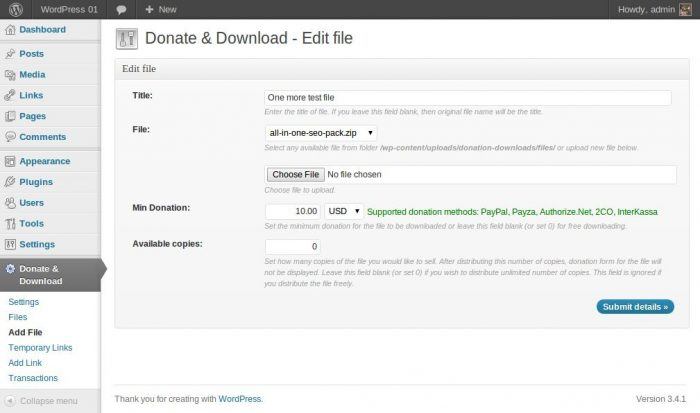Open the Add Link submenu link
The image size is (700, 413).
point(25,363)
